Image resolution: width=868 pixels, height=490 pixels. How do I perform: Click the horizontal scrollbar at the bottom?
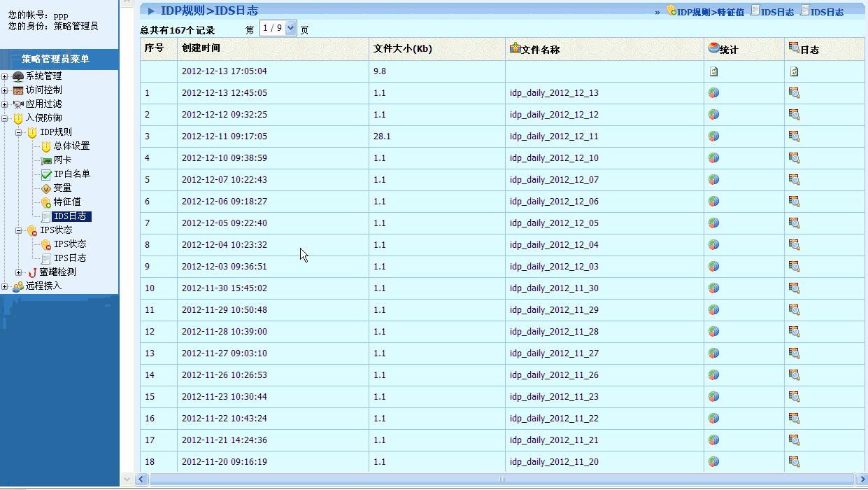(x=501, y=479)
